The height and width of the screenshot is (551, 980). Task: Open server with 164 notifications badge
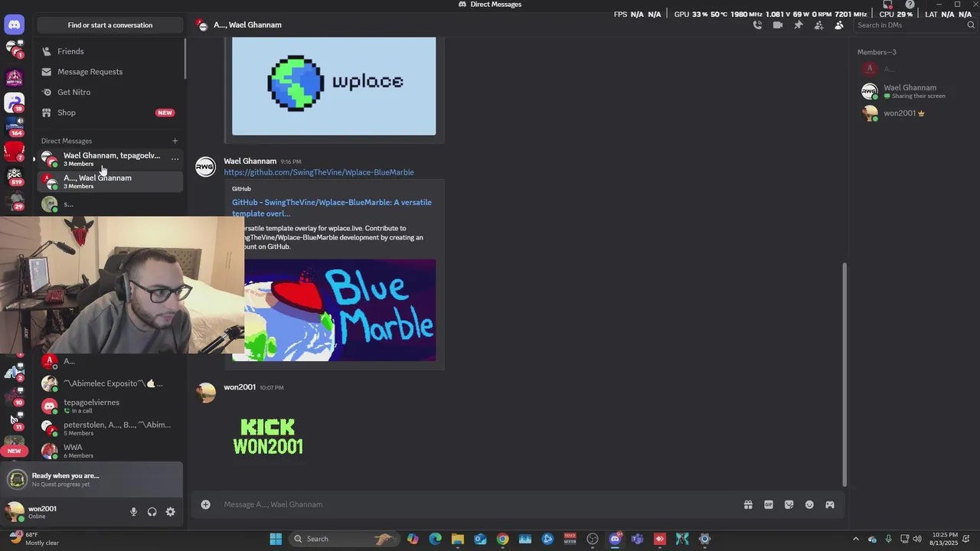(15, 126)
